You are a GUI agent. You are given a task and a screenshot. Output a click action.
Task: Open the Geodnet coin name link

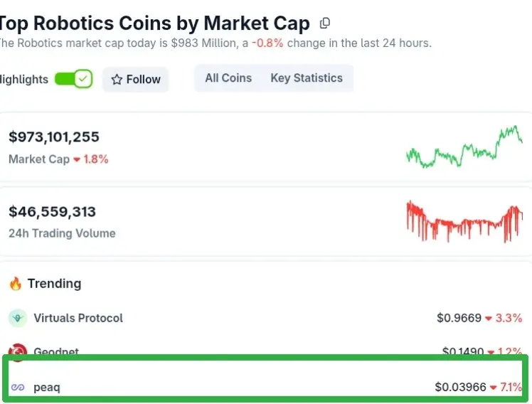[x=56, y=351]
